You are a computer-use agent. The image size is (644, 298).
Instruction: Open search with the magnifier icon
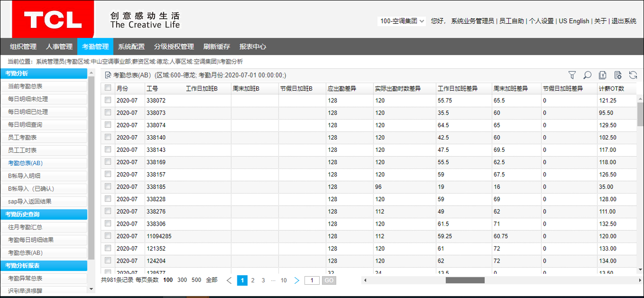click(x=587, y=75)
